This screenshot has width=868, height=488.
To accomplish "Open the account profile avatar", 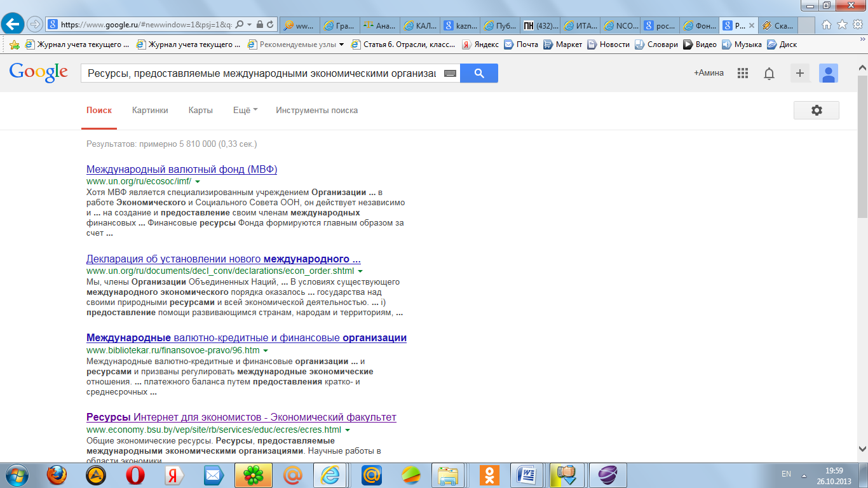I will pyautogui.click(x=829, y=73).
